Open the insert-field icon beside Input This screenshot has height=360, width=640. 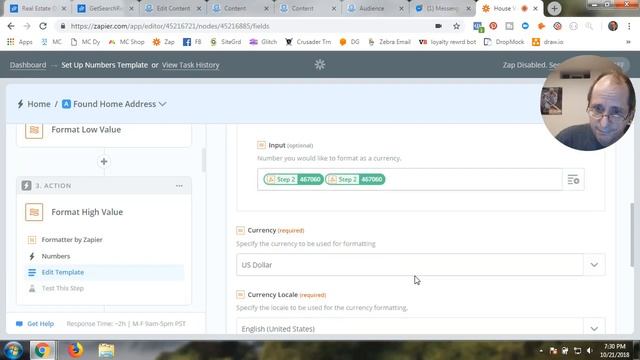pos(573,180)
